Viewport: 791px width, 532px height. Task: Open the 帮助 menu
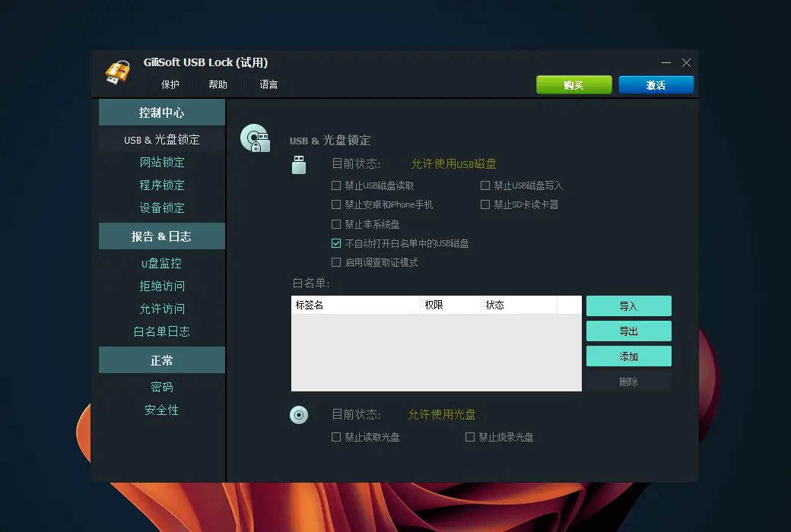click(218, 84)
